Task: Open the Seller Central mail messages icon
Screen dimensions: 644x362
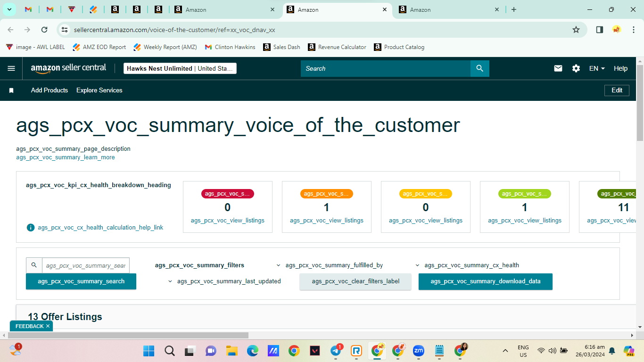Action: (x=558, y=68)
